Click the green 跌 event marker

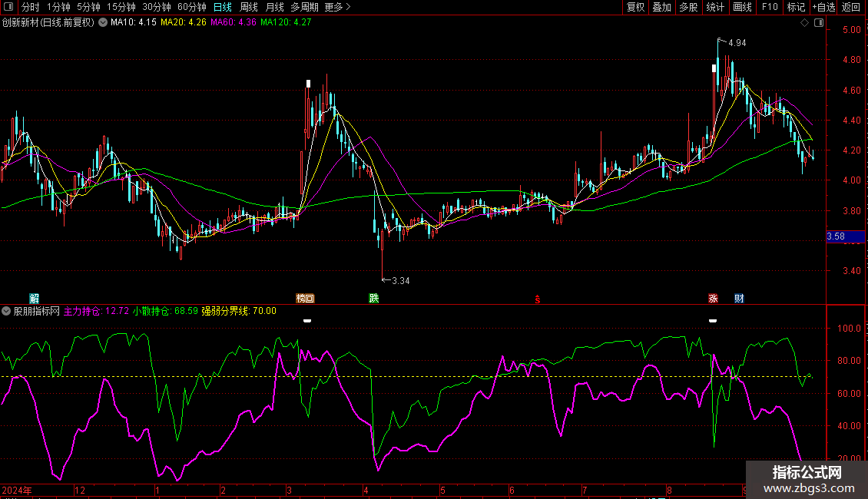point(374,298)
